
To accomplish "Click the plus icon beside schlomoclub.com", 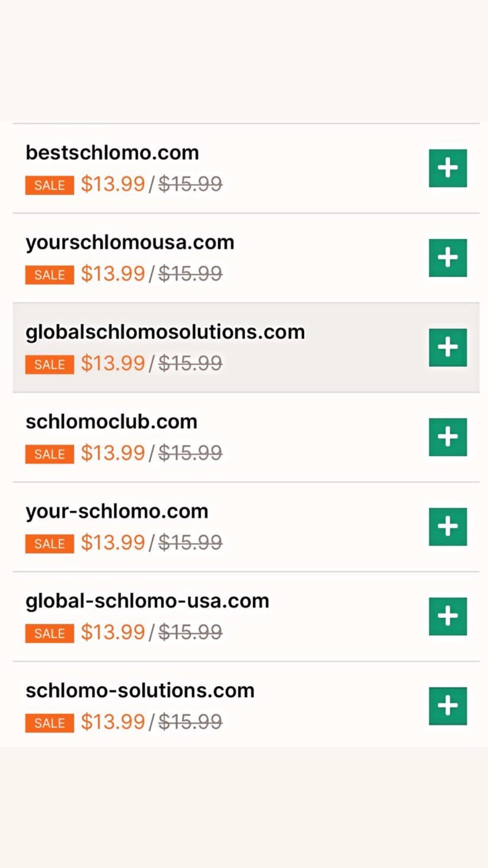I will pos(448,437).
